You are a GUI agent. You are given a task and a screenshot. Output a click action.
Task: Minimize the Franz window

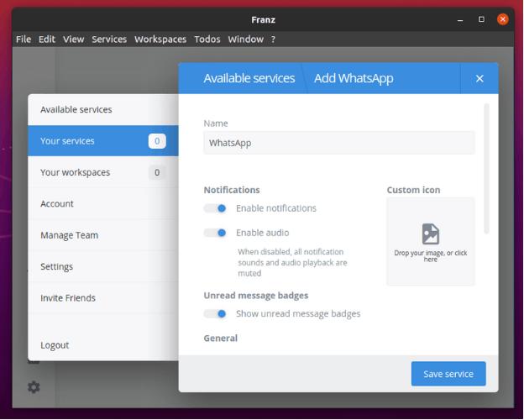[x=460, y=18]
